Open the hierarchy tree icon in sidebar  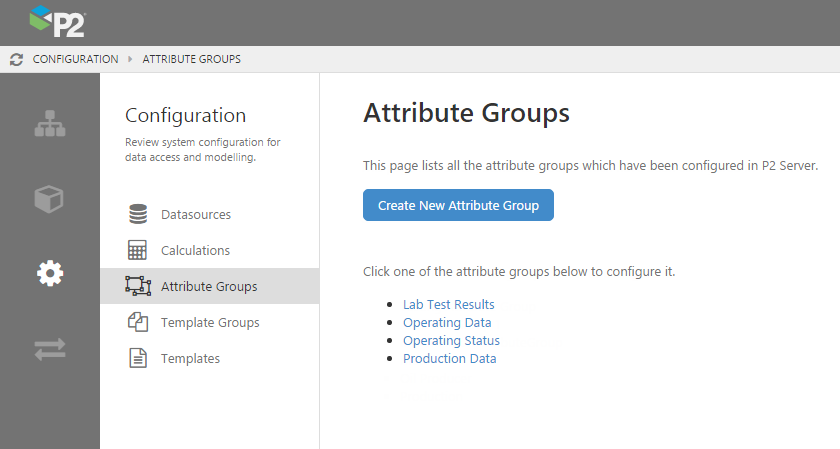pyautogui.click(x=49, y=124)
